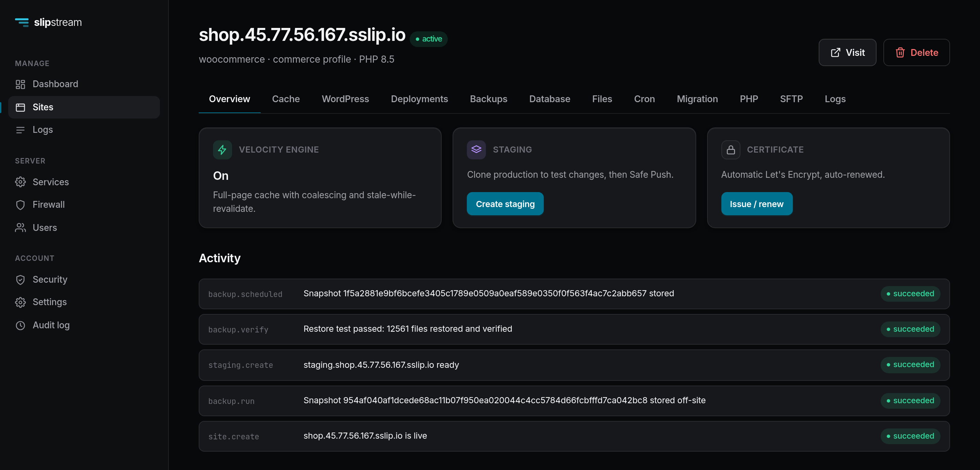
Task: Click the backup.verify activity label
Action: [x=238, y=330]
